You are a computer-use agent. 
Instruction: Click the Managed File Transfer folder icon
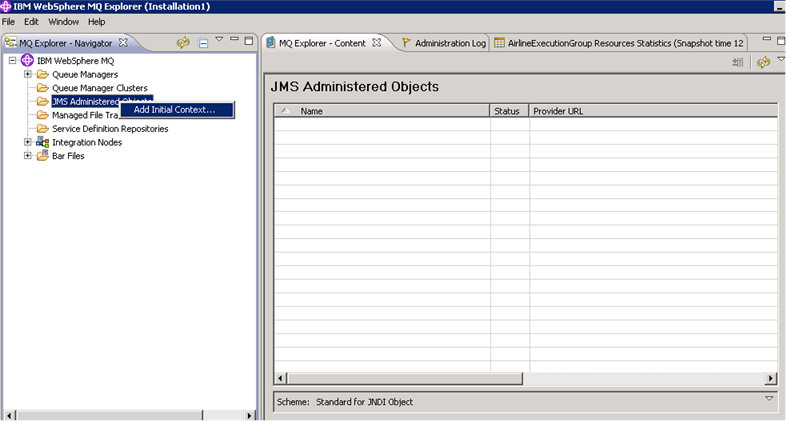point(43,115)
